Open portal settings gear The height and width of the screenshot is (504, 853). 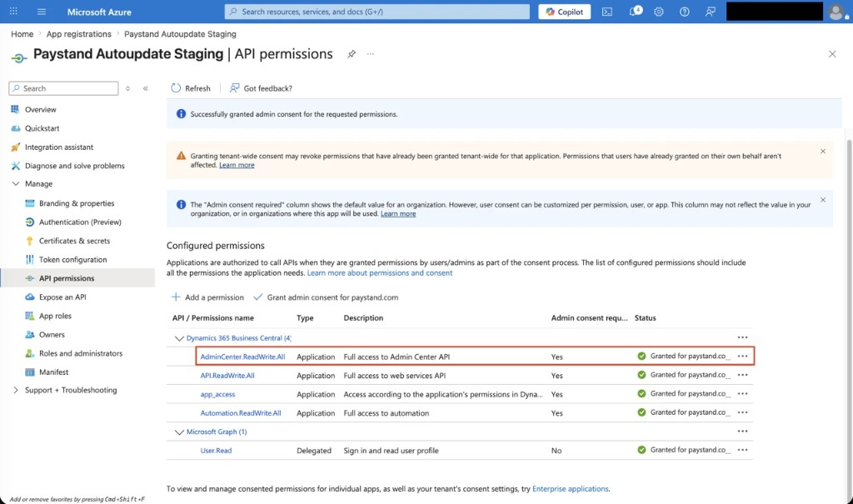pos(659,12)
